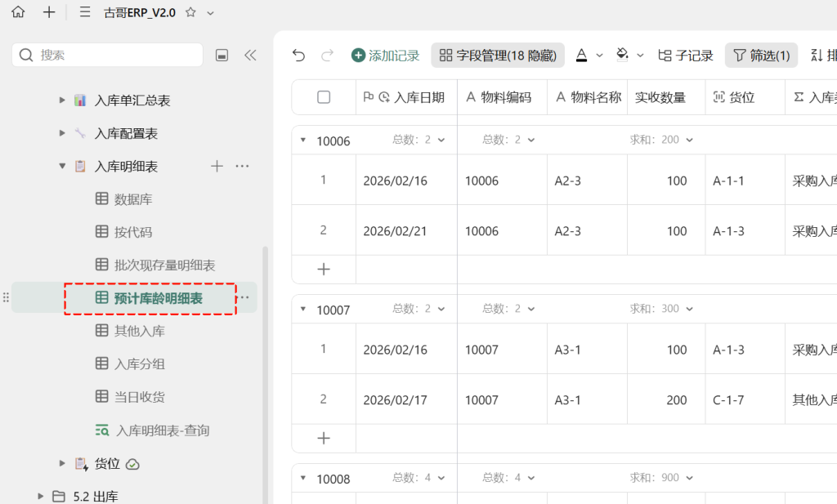The height and width of the screenshot is (504, 837).
Task: Open 数据库 view
Action: 133,199
